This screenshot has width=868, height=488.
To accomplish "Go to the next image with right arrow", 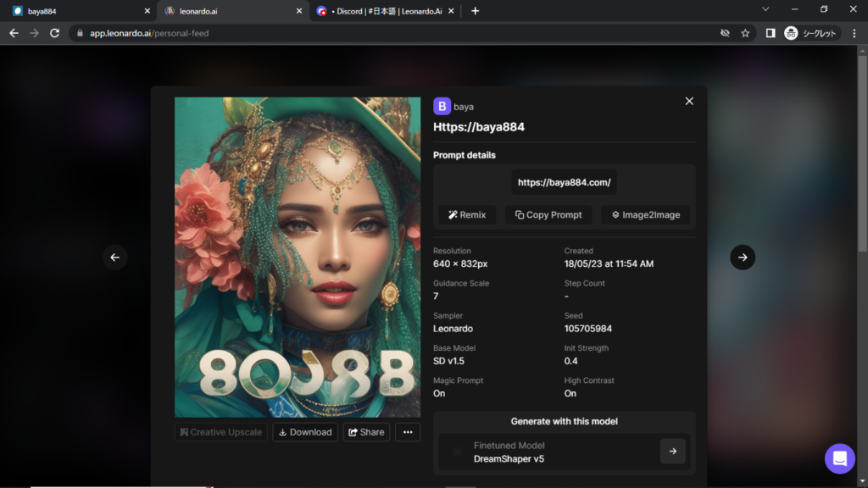I will [742, 258].
